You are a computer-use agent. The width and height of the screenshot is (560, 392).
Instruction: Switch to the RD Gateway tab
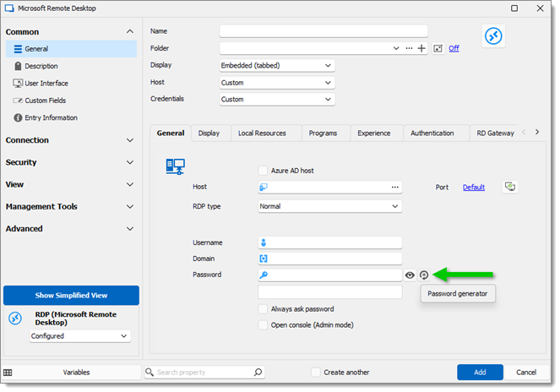(x=495, y=133)
